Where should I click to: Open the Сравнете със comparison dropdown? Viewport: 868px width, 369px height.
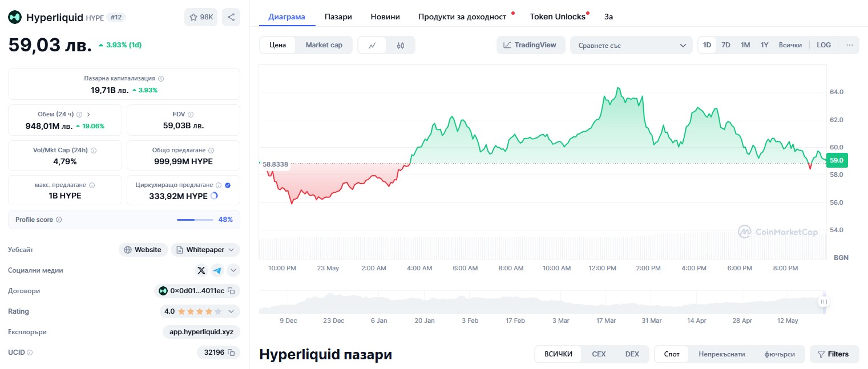click(x=631, y=44)
